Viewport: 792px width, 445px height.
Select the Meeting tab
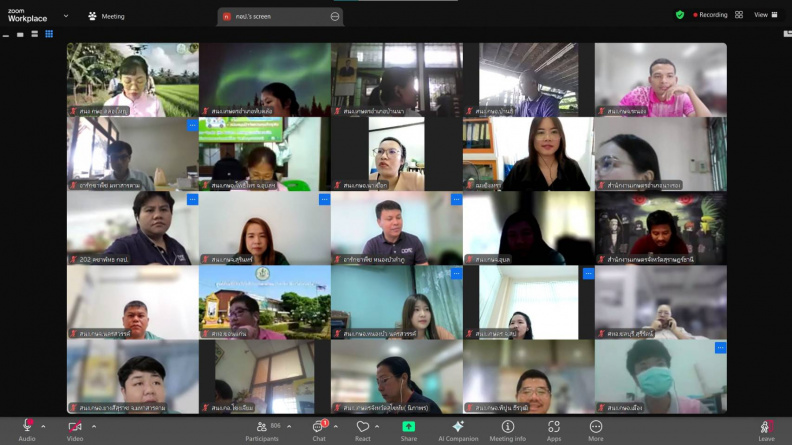point(107,16)
